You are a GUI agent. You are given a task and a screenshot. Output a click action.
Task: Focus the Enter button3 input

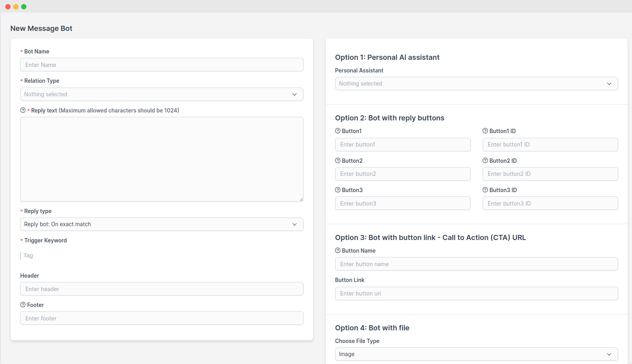[403, 204]
